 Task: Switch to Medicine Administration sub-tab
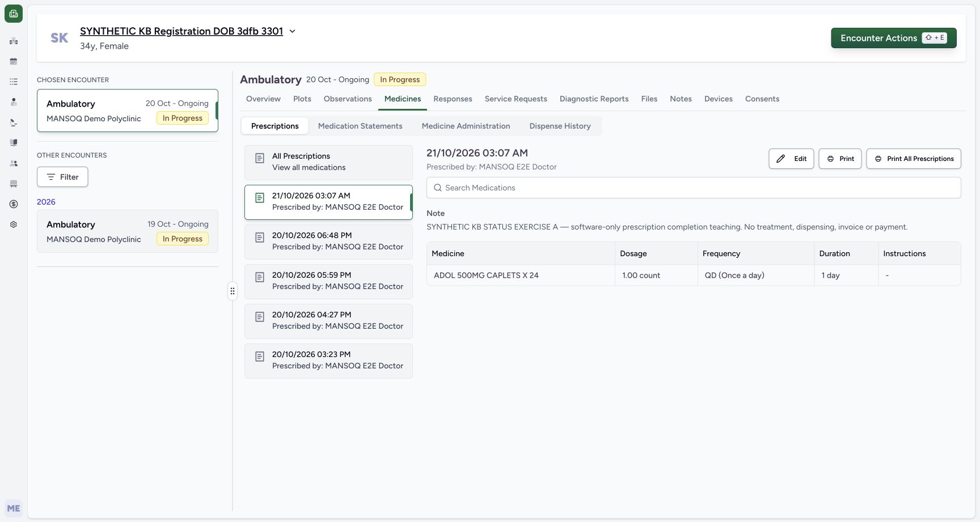click(466, 126)
